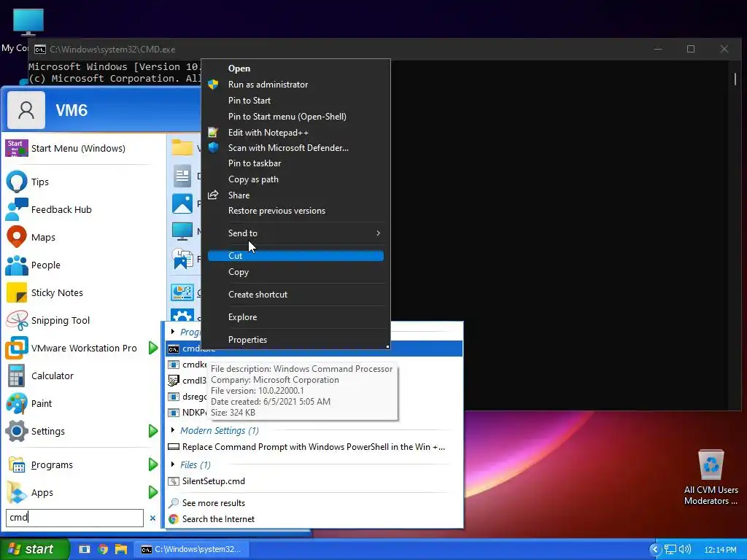Expand the Settings submenu arrow
Screen dimensions: 747x560
(153, 431)
